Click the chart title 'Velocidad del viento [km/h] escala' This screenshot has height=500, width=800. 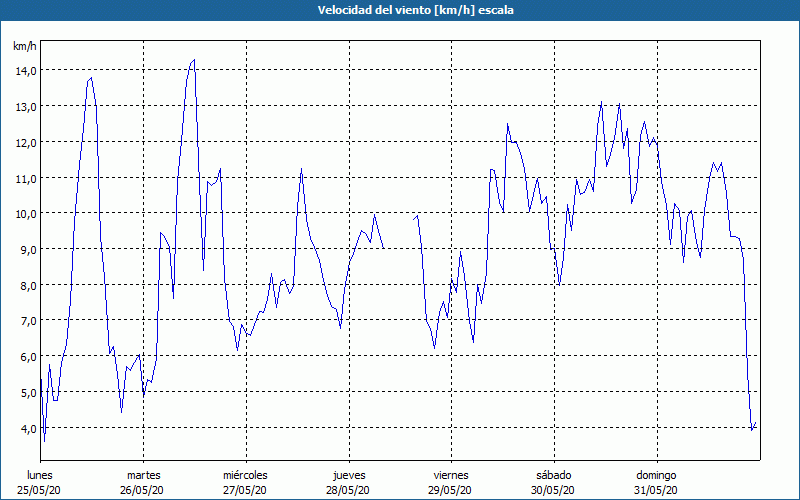415,10
